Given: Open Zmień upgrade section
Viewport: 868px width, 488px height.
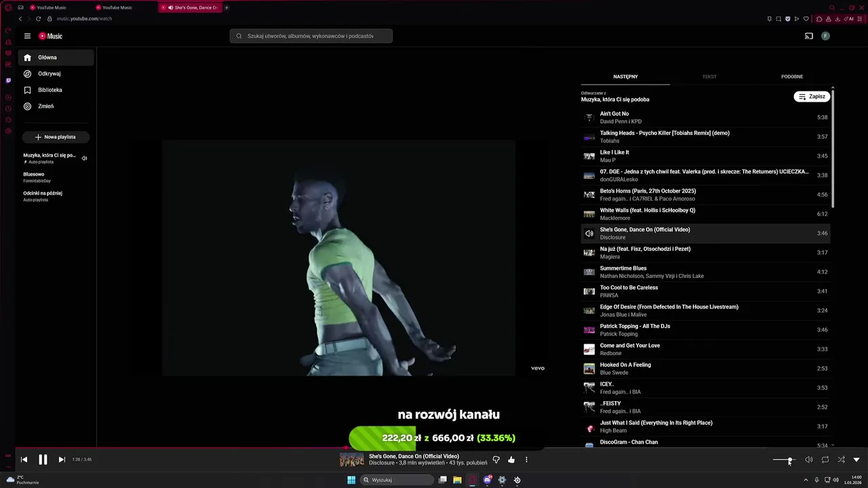Looking at the screenshot, I should (56, 106).
